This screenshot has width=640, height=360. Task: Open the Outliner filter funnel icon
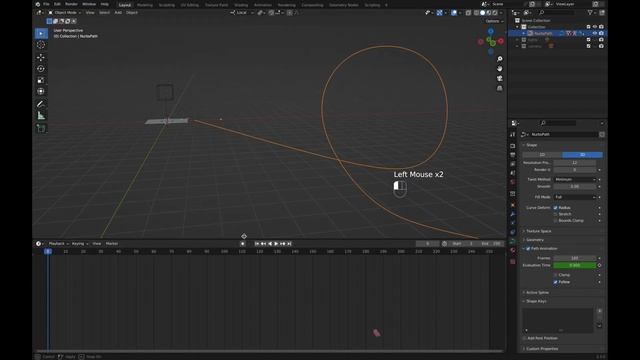tap(590, 13)
